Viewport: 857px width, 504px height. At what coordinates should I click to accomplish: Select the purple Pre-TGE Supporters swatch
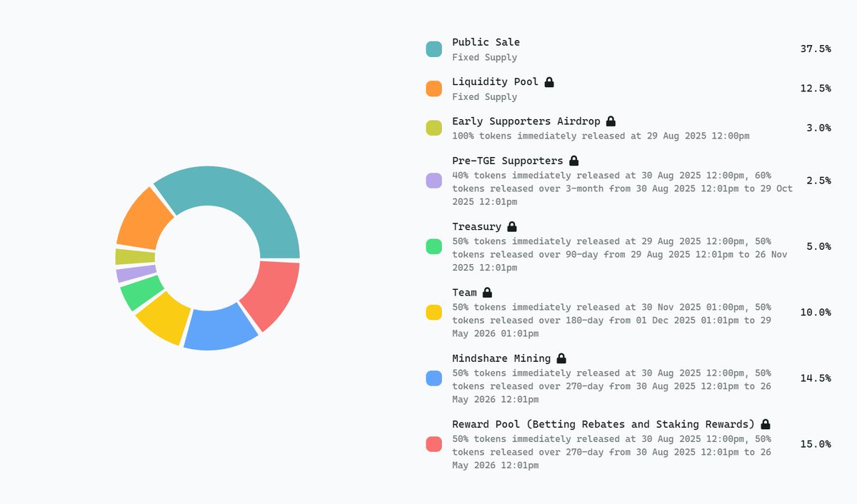pos(433,181)
